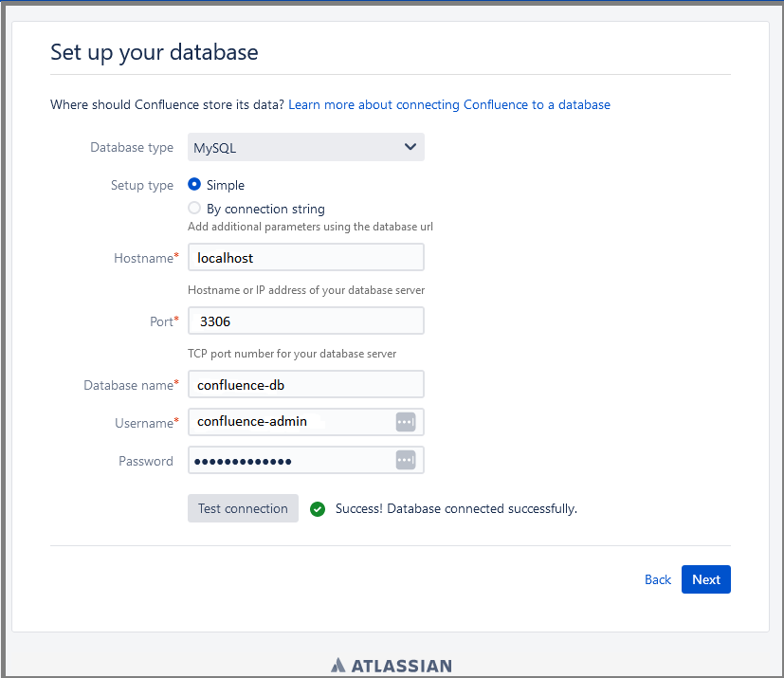784x678 pixels.
Task: Click the Username field with confluence-admin
Action: 306,422
